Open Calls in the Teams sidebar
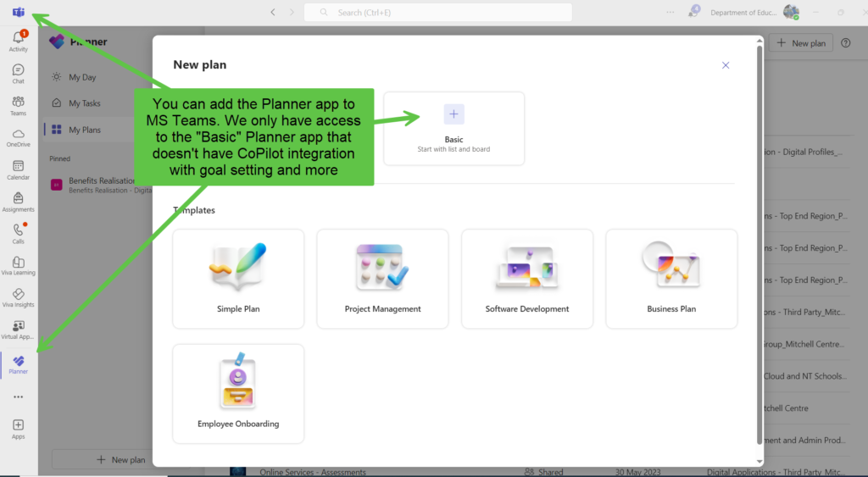The height and width of the screenshot is (477, 868). tap(19, 234)
